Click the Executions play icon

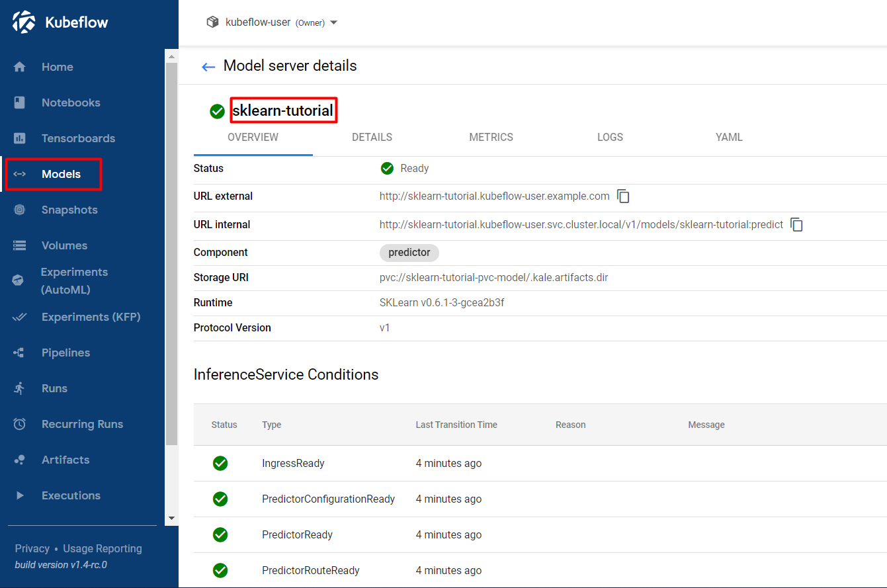[x=20, y=495]
